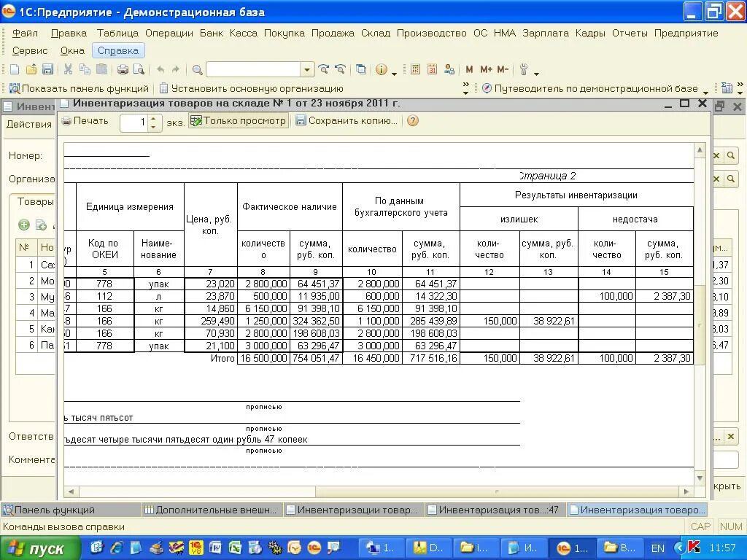Viewport: 747px width, 560px height.
Task: Click the report horizontal scrollbar right arrow
Action: [x=686, y=491]
